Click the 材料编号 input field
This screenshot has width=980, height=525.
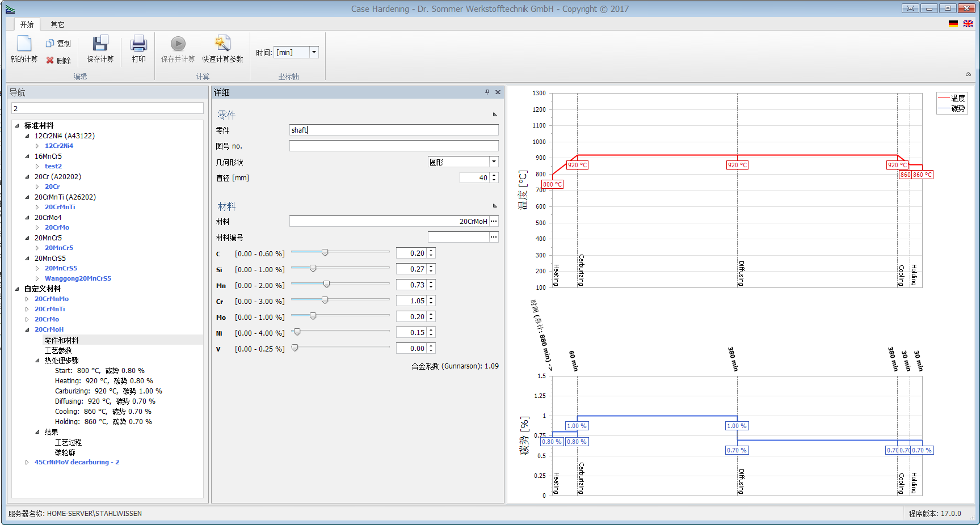[459, 237]
